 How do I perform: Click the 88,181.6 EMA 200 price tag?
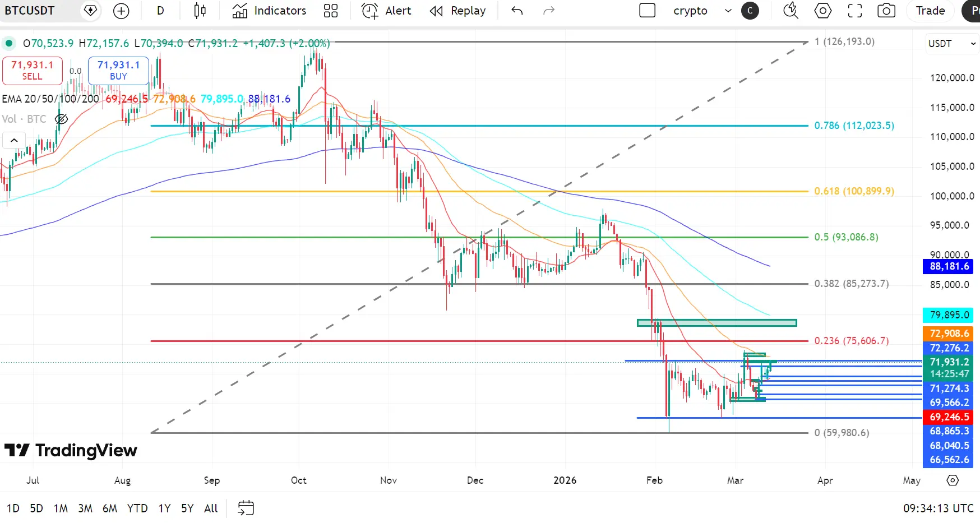(949, 267)
